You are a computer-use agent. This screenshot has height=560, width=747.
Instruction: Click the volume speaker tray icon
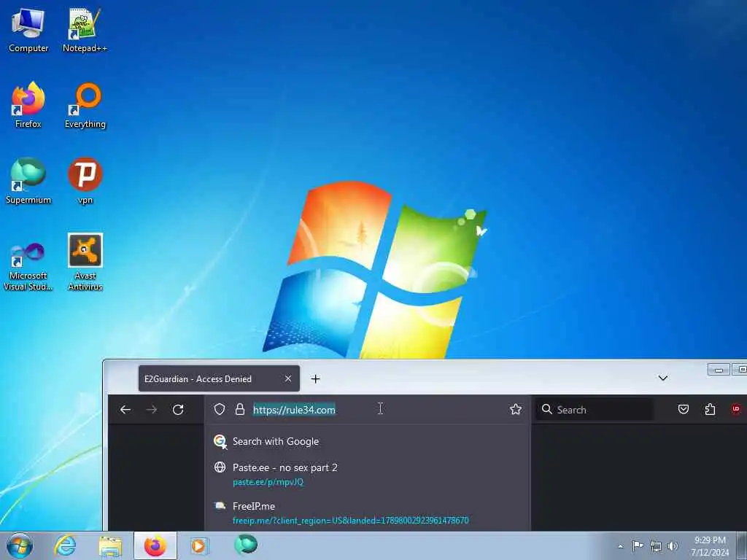coord(673,546)
